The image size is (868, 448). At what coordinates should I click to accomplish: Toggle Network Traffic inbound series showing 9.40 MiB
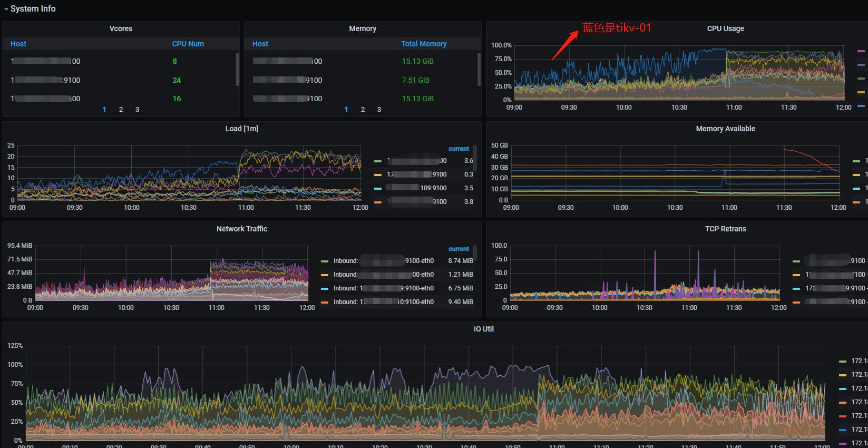pyautogui.click(x=383, y=302)
